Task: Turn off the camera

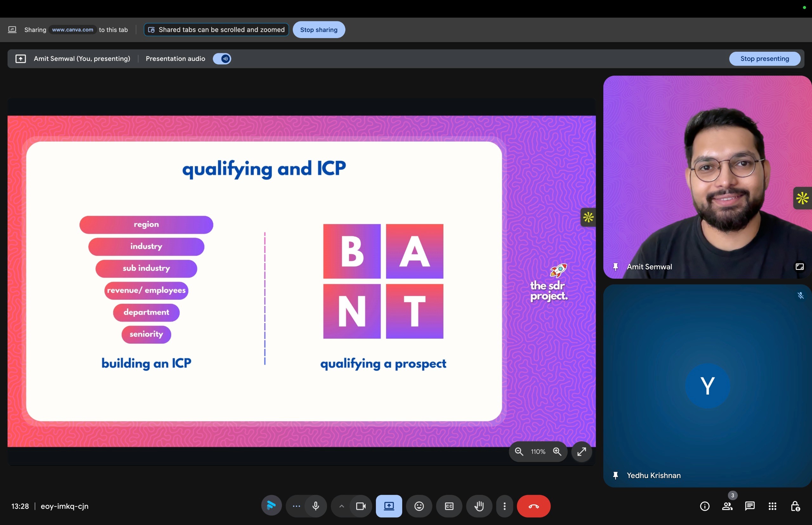Action: 361,506
